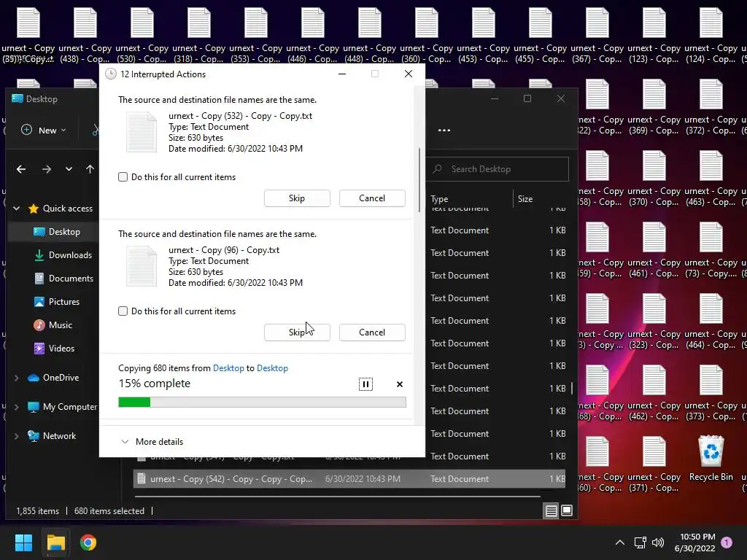Skip the urnext - Copy (96) file
The height and width of the screenshot is (560, 747).
297,332
